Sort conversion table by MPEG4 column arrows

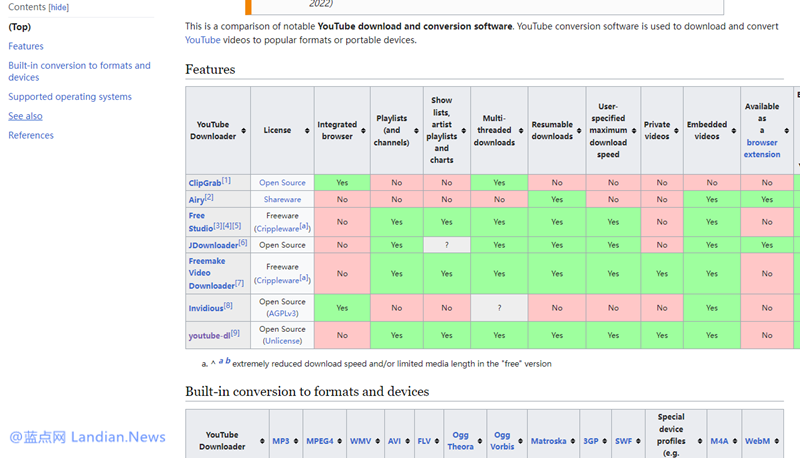339,441
